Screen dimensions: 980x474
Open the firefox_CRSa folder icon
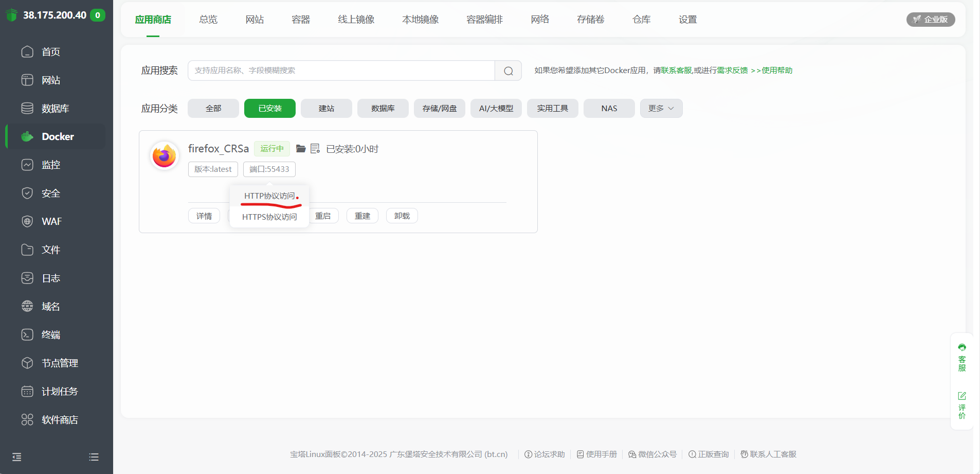click(301, 149)
